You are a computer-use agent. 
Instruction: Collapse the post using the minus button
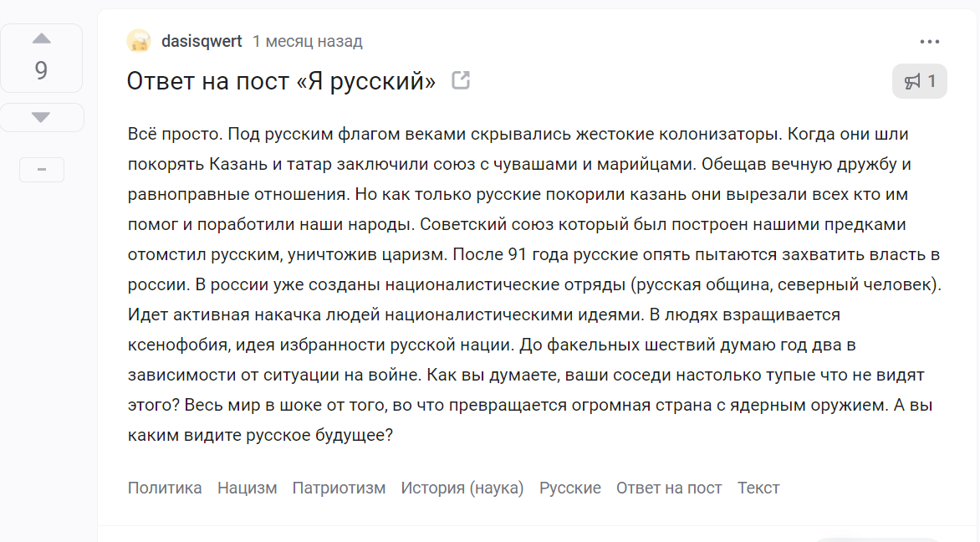tap(42, 170)
